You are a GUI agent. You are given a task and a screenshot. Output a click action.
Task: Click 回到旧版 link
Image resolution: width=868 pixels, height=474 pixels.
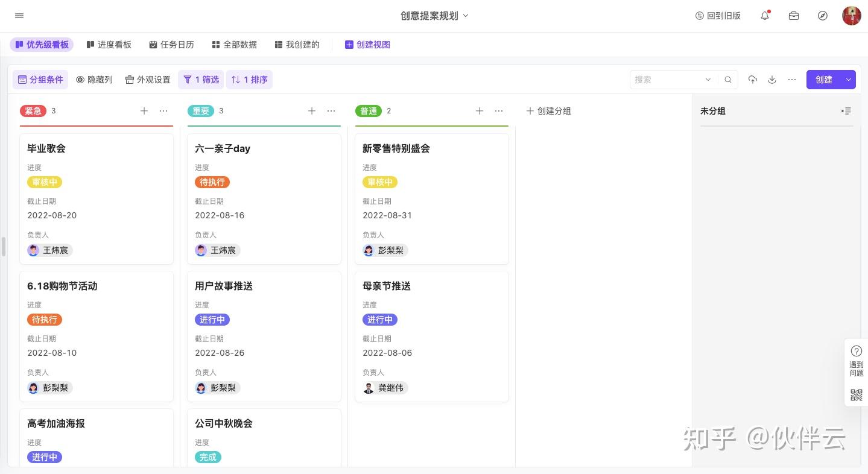click(718, 16)
